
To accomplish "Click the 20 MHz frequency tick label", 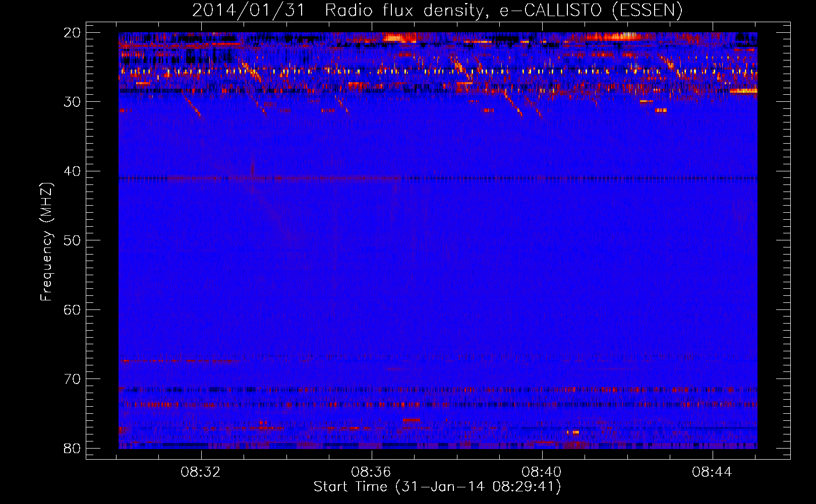I will point(73,33).
